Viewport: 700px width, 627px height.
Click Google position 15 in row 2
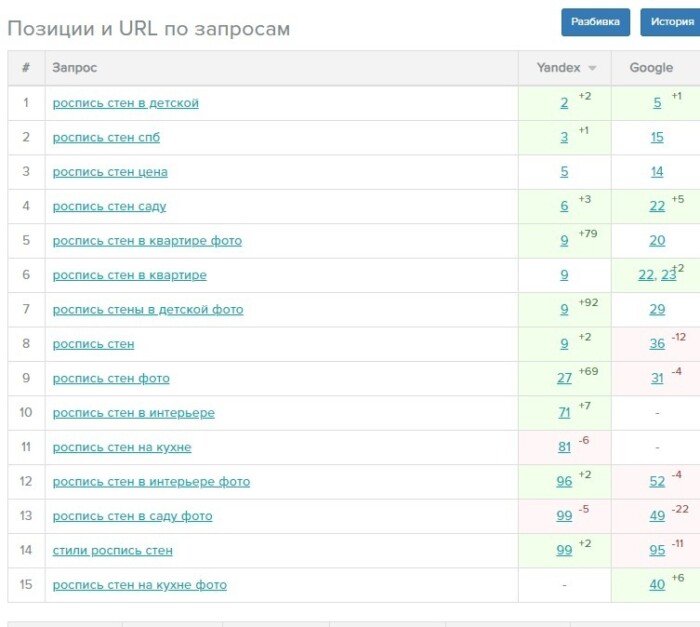tap(657, 137)
